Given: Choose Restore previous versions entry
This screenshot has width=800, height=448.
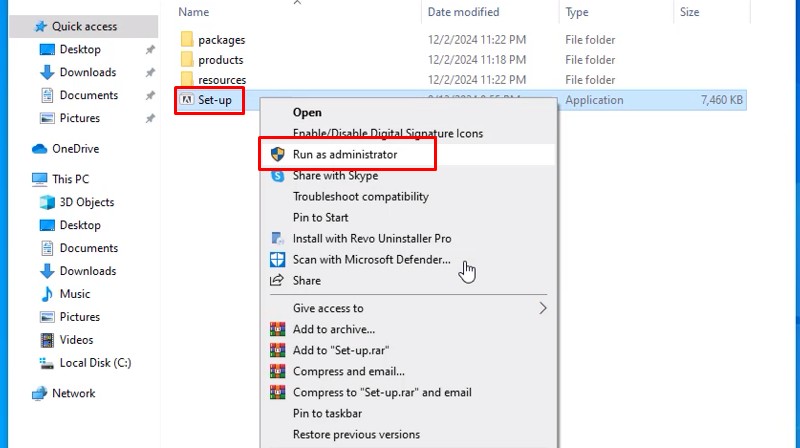Looking at the screenshot, I should pos(356,435).
